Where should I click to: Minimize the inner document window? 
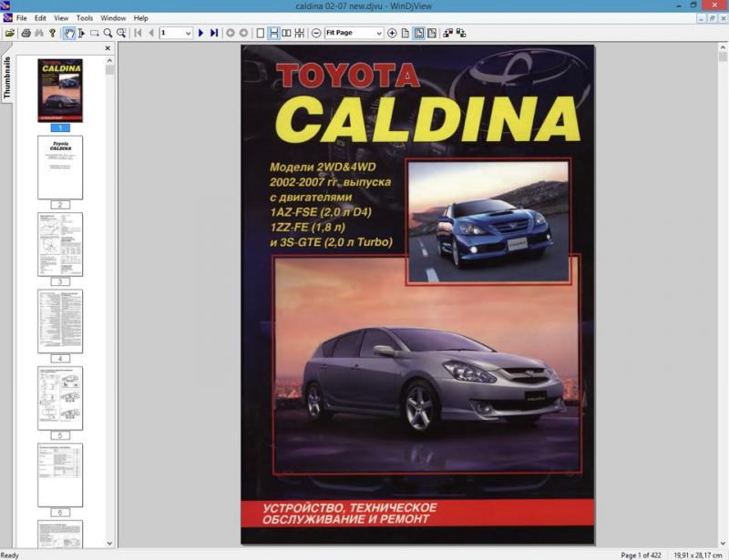point(702,18)
